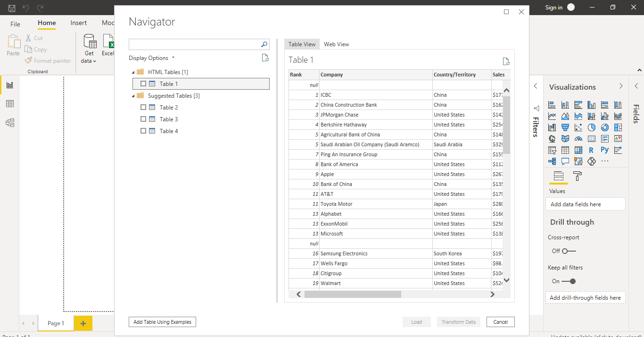This screenshot has width=644, height=337.
Task: Click the preview horizontal scrollbar thumb
Action: 353,294
